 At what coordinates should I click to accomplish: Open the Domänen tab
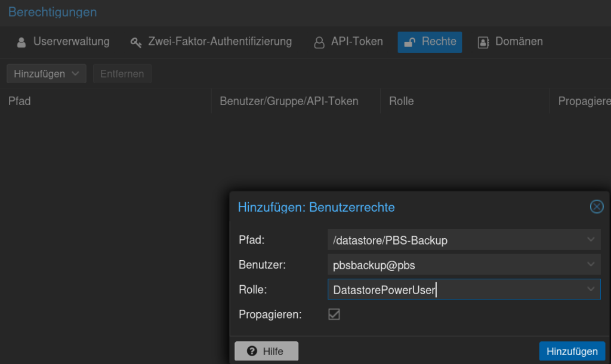coord(519,42)
